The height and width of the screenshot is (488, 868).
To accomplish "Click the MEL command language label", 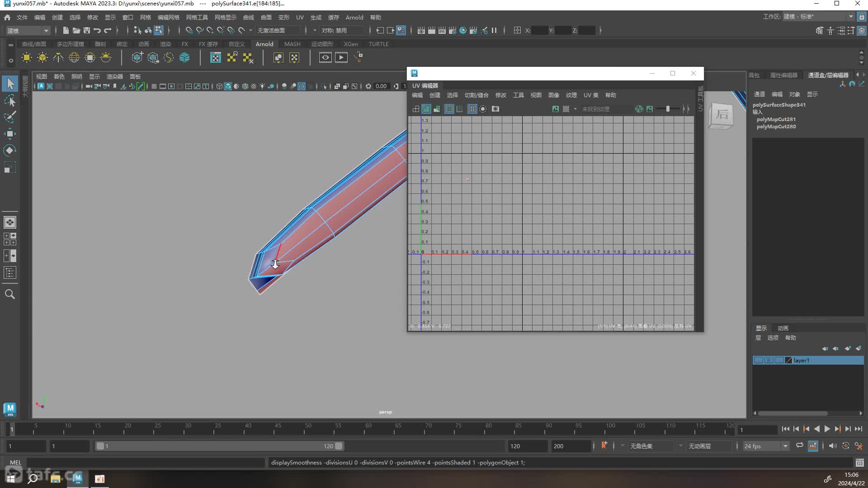I will point(16,462).
